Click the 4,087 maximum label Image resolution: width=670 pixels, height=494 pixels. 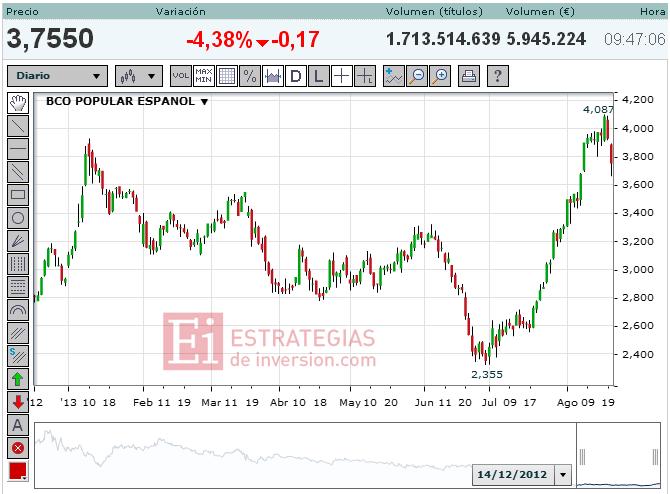click(598, 110)
